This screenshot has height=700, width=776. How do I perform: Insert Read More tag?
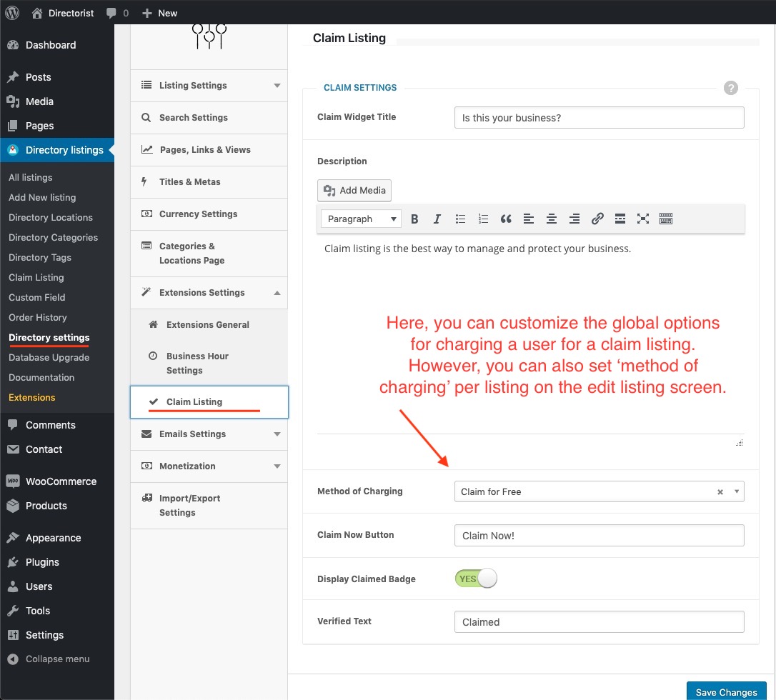(x=620, y=219)
